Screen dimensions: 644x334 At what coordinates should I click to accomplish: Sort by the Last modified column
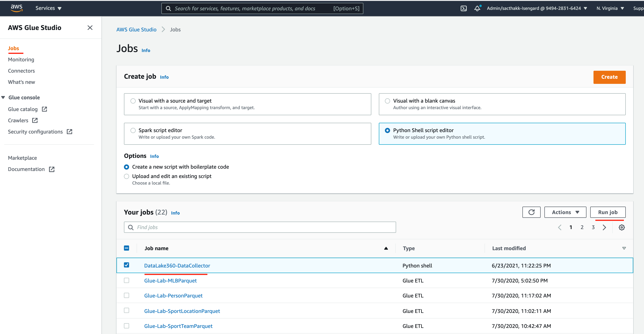click(509, 248)
